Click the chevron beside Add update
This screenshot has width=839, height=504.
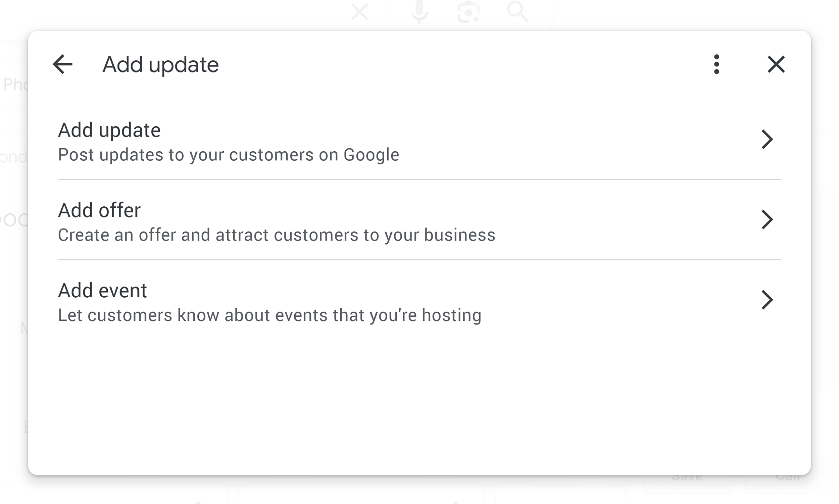point(768,139)
